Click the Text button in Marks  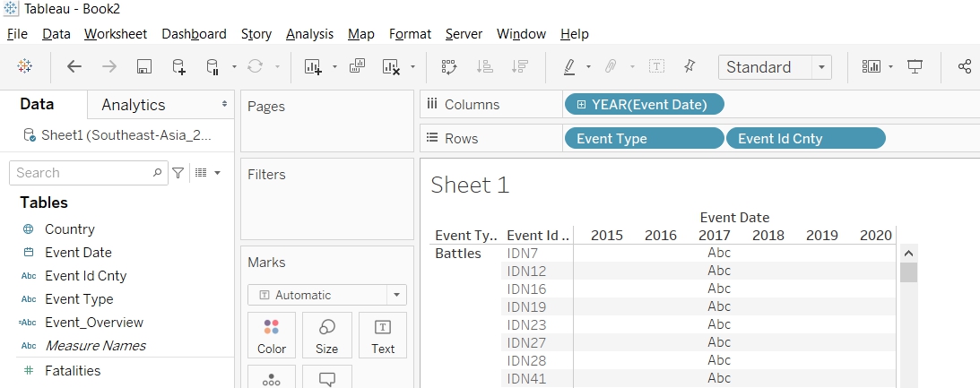[383, 336]
